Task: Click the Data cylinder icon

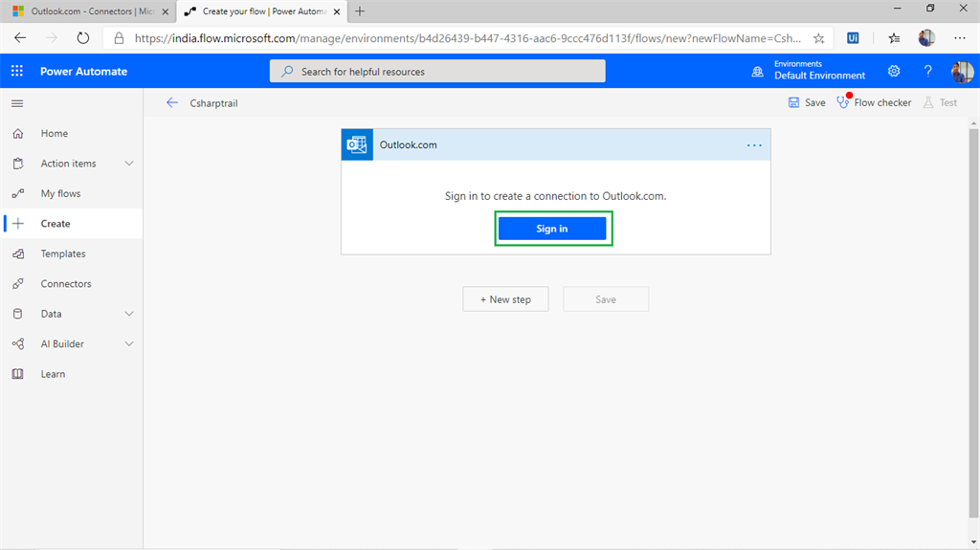Action: point(18,313)
